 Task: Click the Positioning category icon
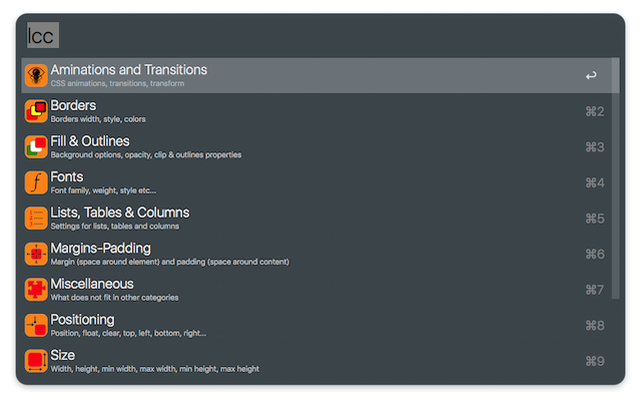(36, 325)
